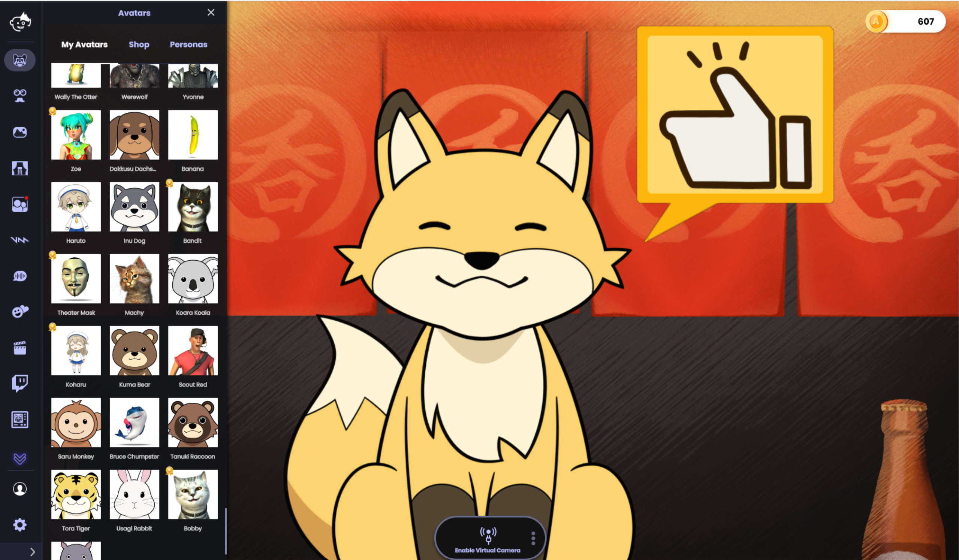Open the backgrounds picture icon in sidebar
Viewport: 959px width, 560px height.
(x=20, y=132)
